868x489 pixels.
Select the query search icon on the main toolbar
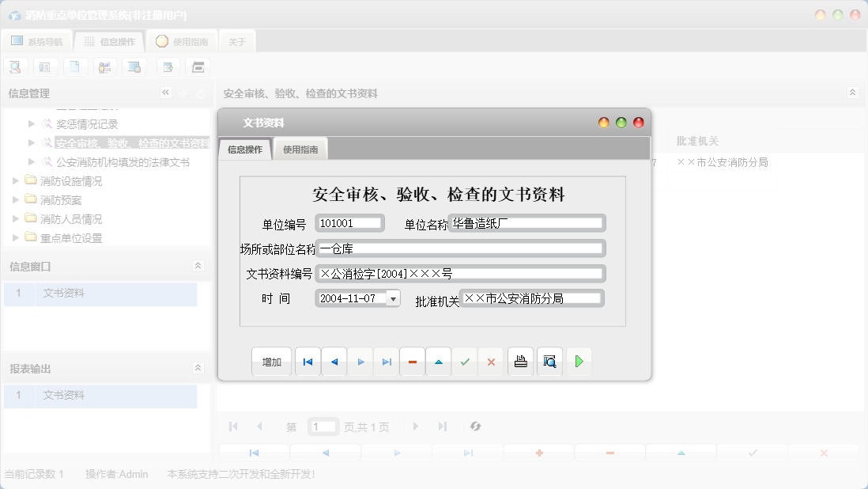tap(15, 66)
